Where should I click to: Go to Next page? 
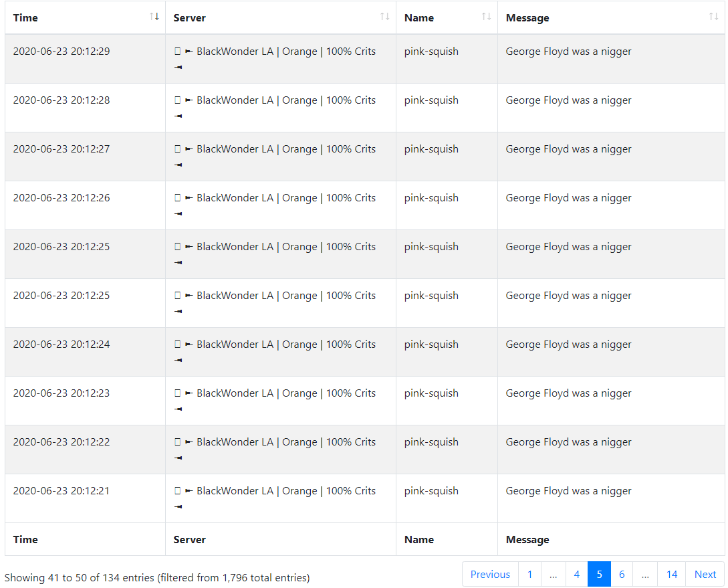point(705,574)
